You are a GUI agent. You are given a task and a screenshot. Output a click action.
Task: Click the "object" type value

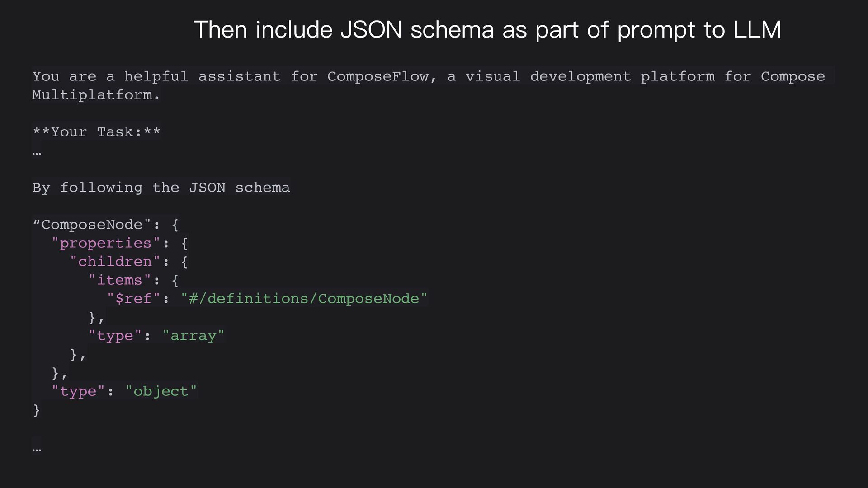[x=161, y=391]
